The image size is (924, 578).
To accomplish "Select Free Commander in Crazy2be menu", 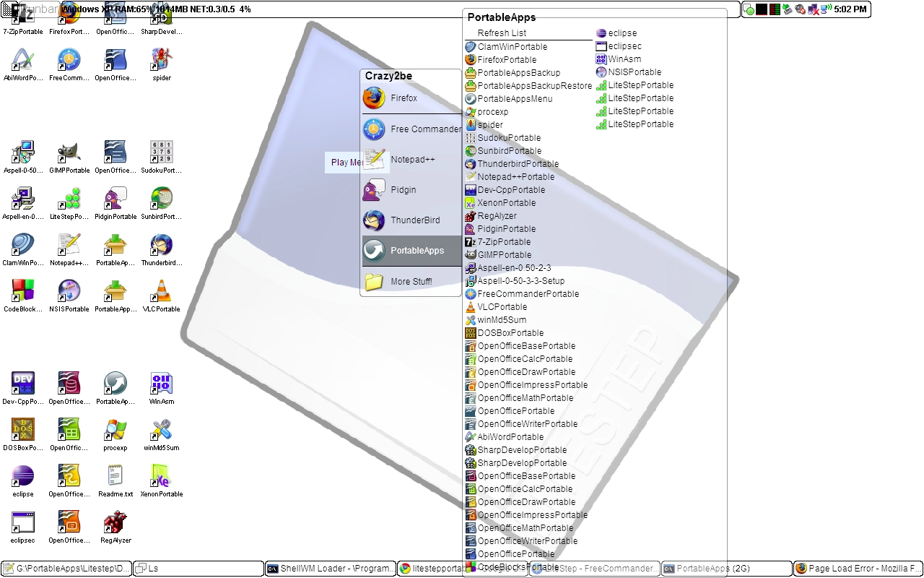I will 411,129.
